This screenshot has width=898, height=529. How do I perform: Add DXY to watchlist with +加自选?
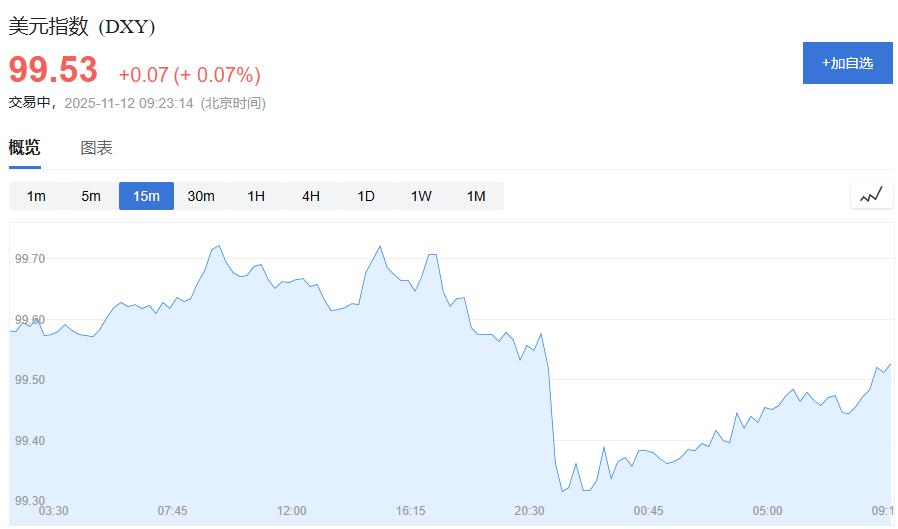847,63
